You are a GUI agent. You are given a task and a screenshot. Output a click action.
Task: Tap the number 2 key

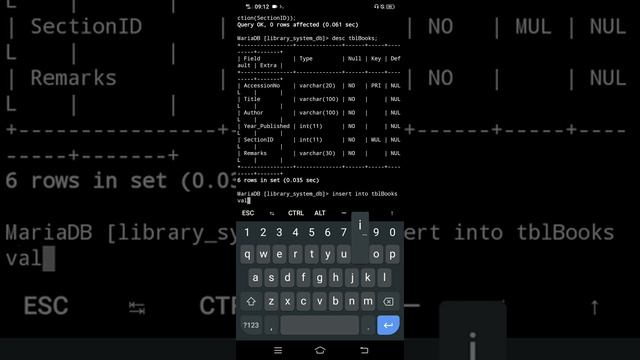tap(263, 232)
